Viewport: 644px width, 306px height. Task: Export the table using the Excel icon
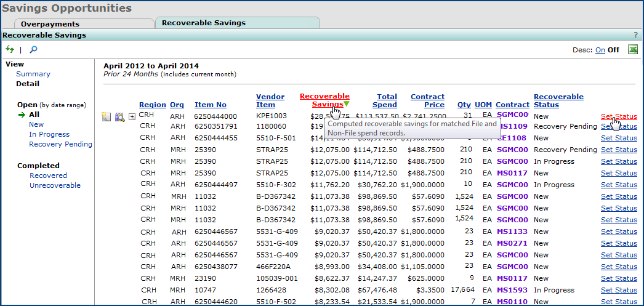[632, 50]
